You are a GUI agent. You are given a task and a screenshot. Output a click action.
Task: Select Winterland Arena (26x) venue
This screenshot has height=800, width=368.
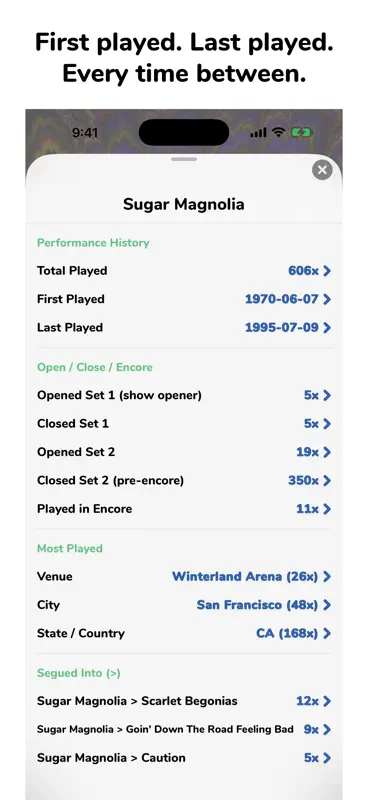[252, 577]
